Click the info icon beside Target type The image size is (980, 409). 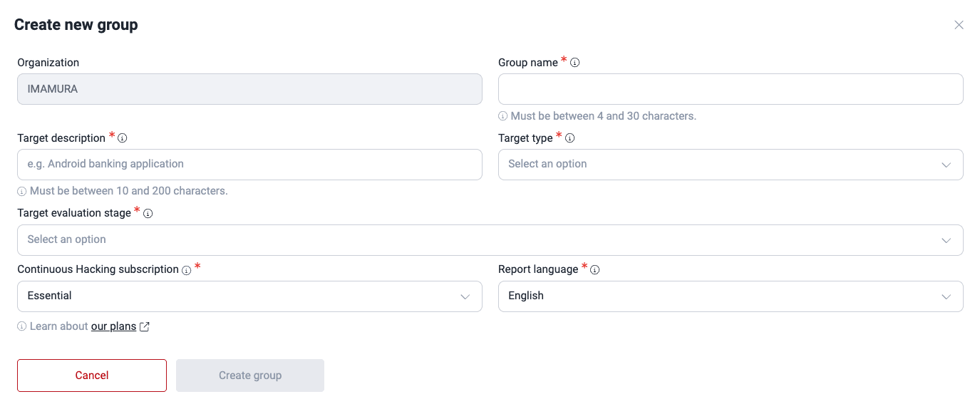569,138
